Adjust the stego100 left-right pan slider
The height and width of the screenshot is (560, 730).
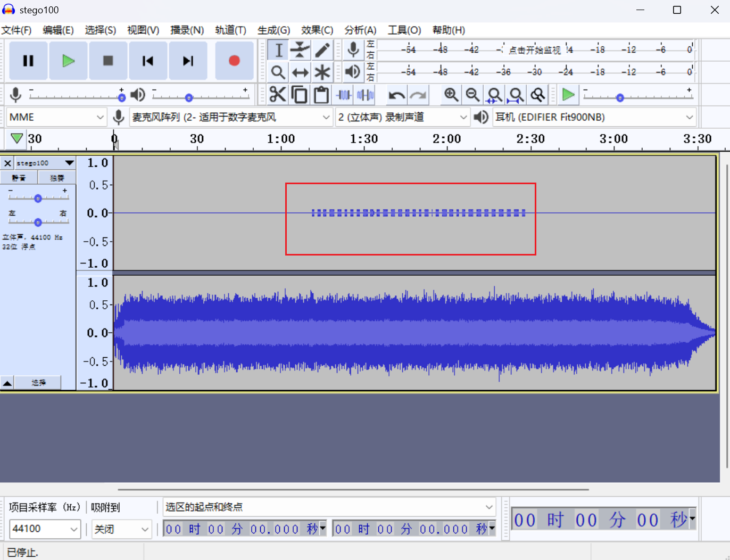coord(38,223)
